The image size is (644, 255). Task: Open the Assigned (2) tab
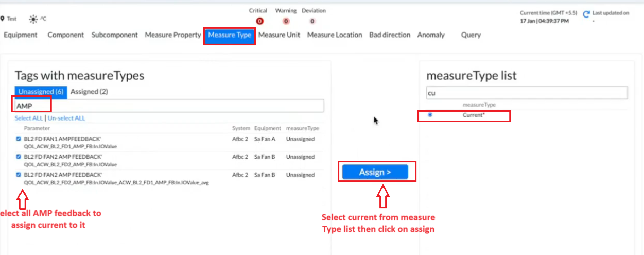coord(89,92)
